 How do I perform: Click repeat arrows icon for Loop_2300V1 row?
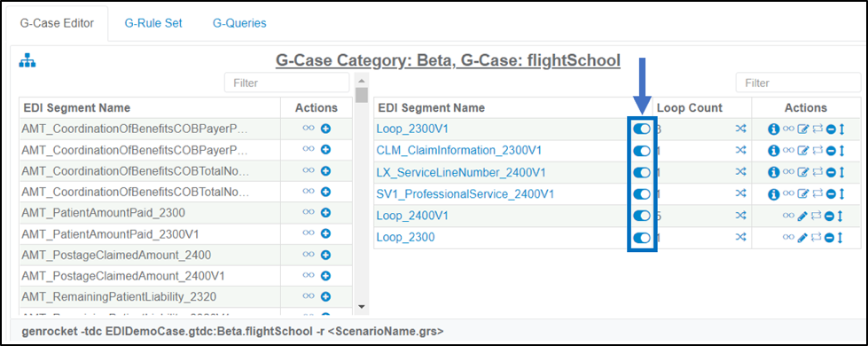tap(817, 130)
